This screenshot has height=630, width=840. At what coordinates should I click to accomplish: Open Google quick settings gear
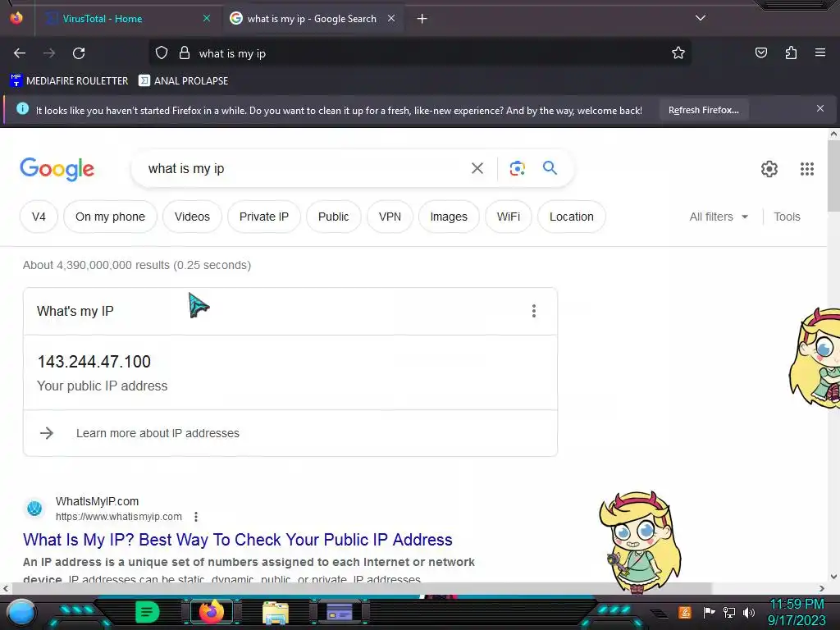click(769, 169)
